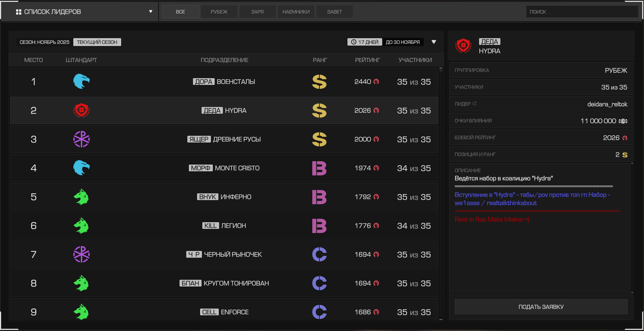644x331 pixels.
Task: Click the blue eagle standard of ВОЕНСТАЛЫ
Action: point(82,82)
